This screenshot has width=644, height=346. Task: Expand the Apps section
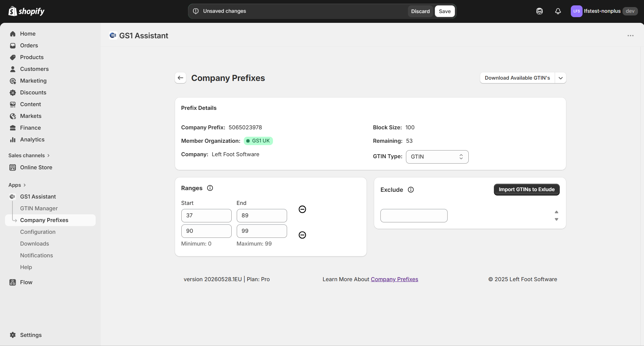tap(17, 185)
